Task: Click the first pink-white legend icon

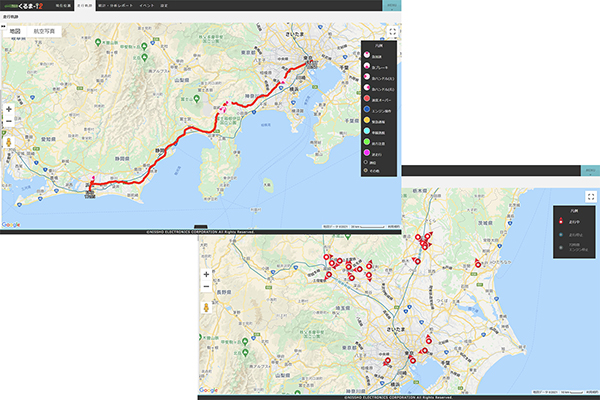Action: point(367,55)
